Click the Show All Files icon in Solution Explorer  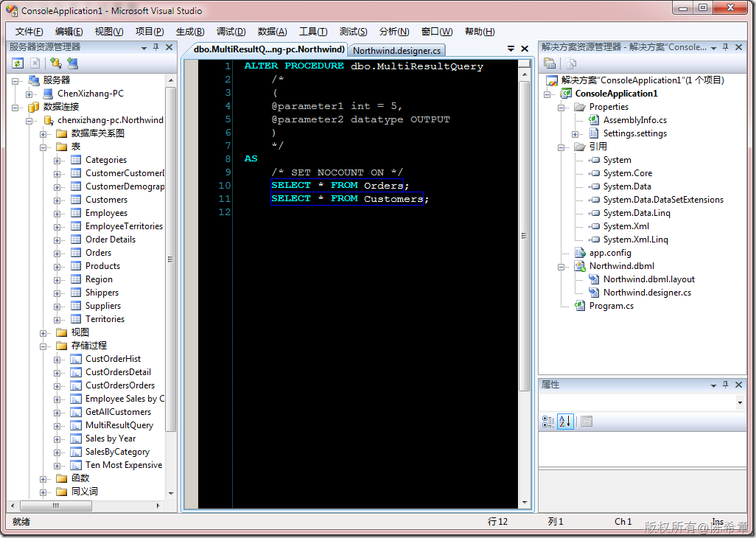(571, 63)
